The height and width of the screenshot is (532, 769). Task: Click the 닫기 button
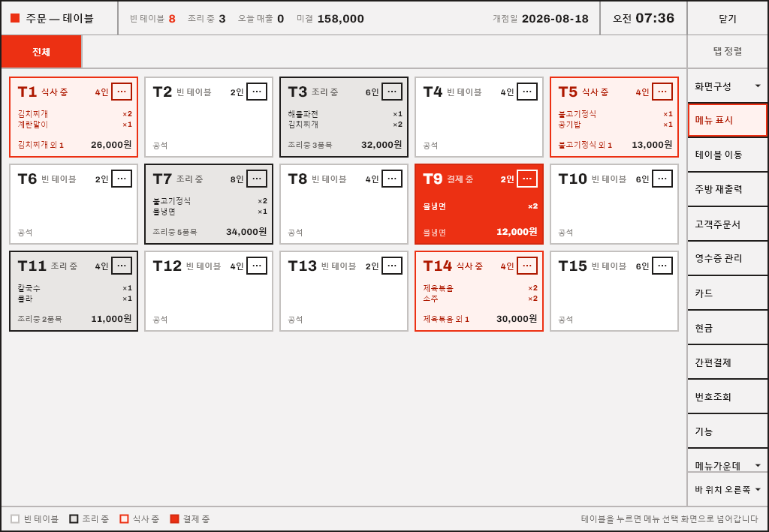pos(727,18)
